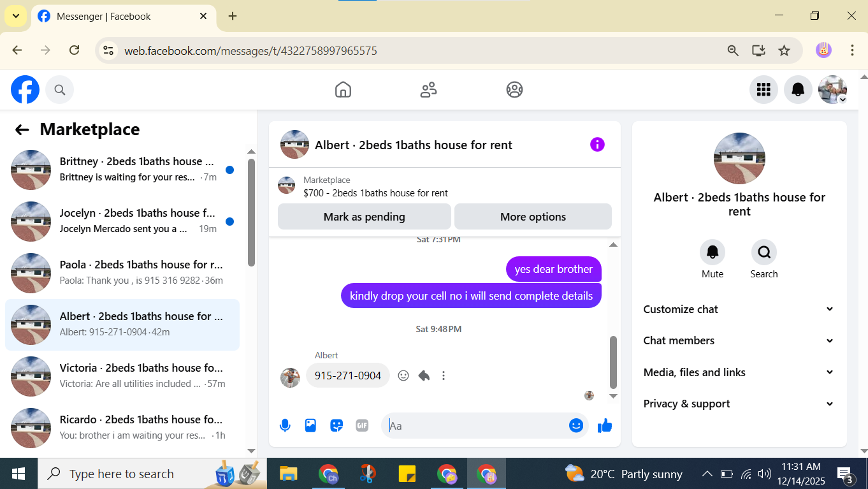Open a new Chrome tab
Screen dimensions: 868x489
[x=233, y=17]
